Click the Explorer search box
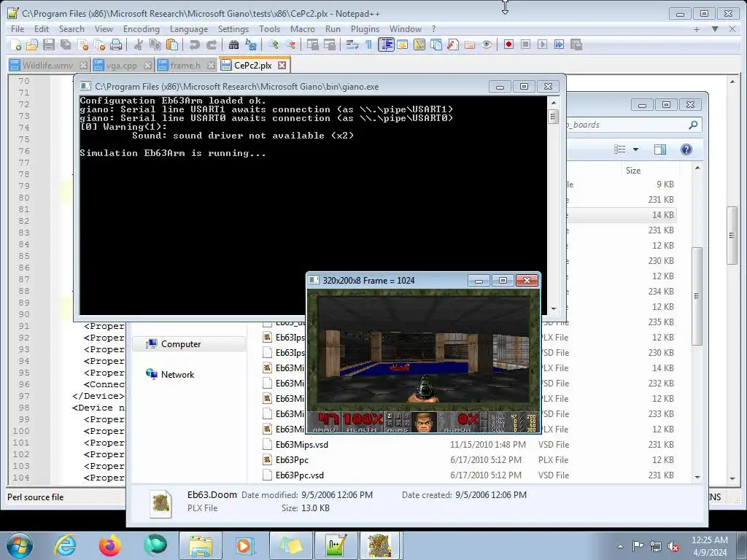This screenshot has height=560, width=747. [632, 125]
